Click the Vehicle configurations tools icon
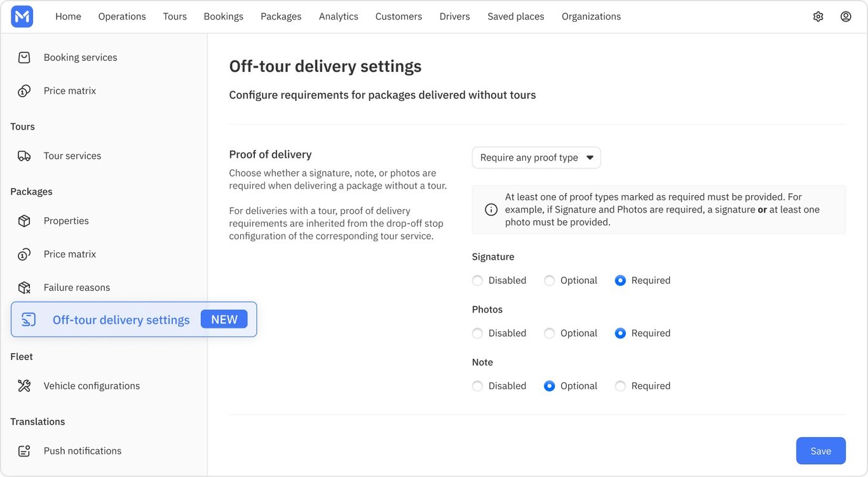868x477 pixels. pos(24,386)
